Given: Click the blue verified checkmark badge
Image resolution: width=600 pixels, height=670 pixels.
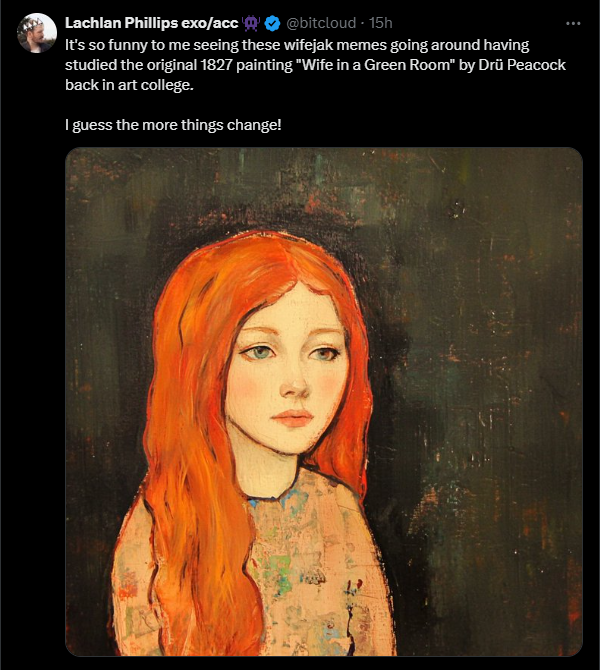Looking at the screenshot, I should [272, 23].
